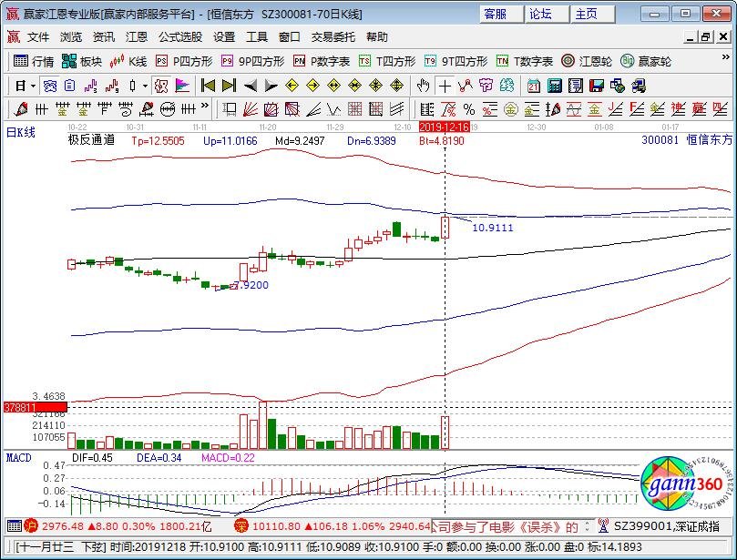Click the yellow right-arrow diamond icon

[x=312, y=86]
